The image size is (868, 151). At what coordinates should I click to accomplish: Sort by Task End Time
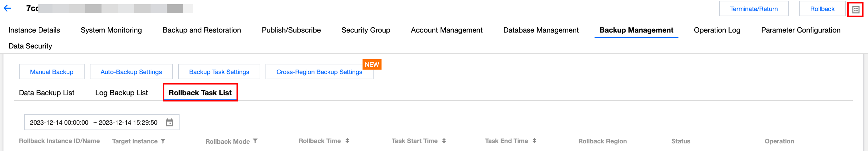coord(534,141)
